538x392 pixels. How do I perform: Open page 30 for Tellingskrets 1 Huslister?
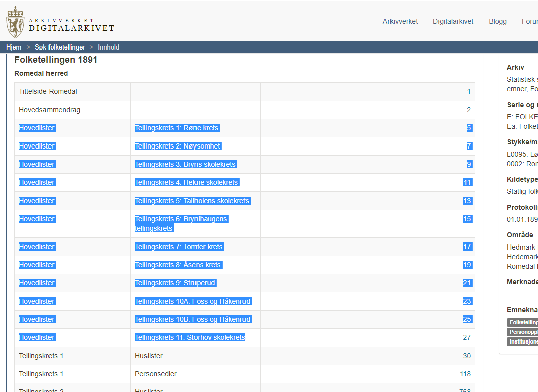pos(467,356)
